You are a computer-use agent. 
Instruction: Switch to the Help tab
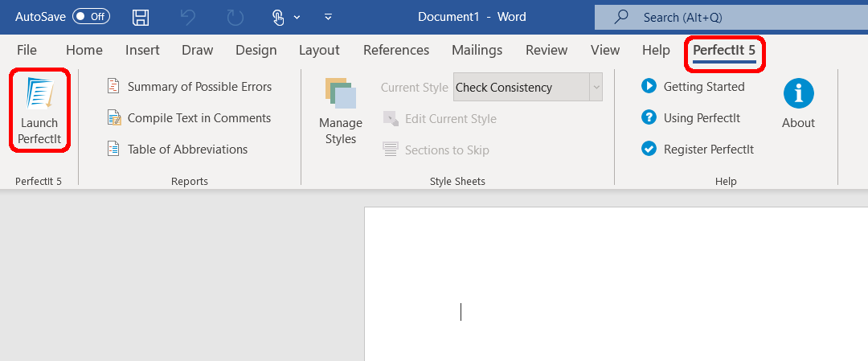coord(656,51)
